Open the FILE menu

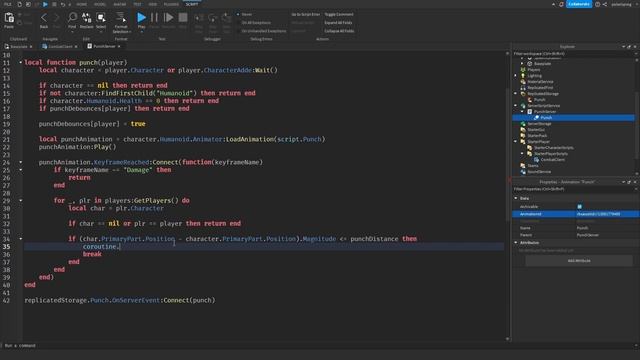tap(8, 4)
